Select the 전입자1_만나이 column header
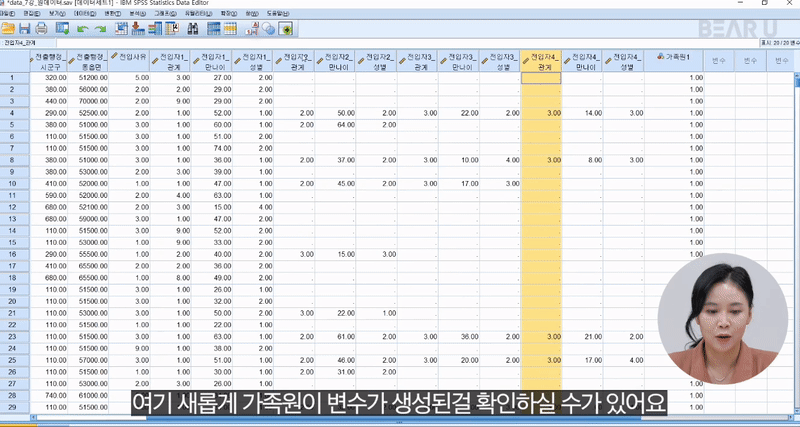Image resolution: width=800 pixels, height=427 pixels. (211, 61)
